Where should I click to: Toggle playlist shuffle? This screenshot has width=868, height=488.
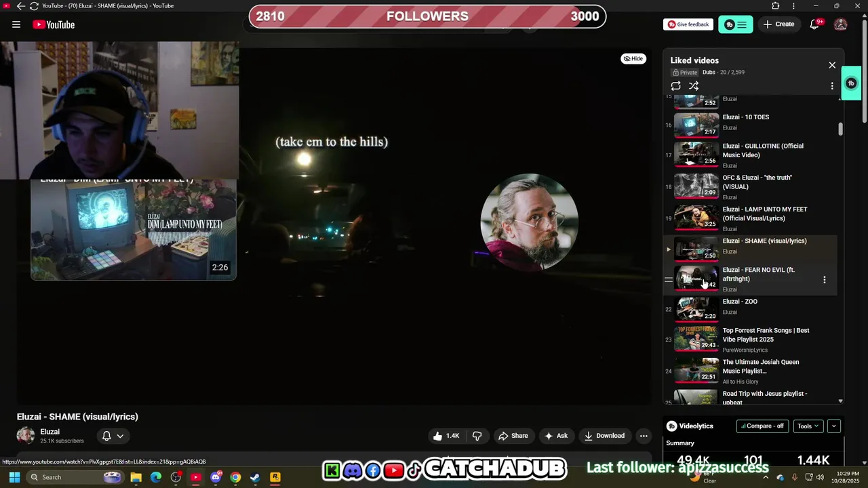(694, 86)
